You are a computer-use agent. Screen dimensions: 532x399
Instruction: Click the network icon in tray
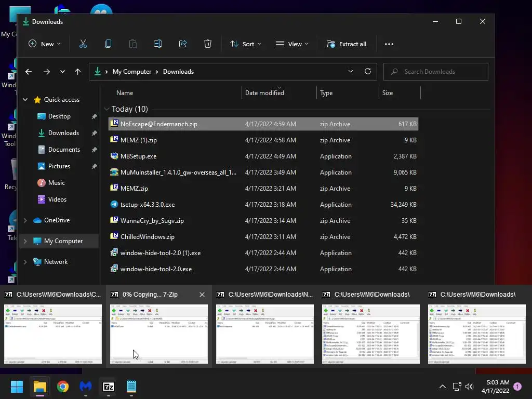coord(457,387)
